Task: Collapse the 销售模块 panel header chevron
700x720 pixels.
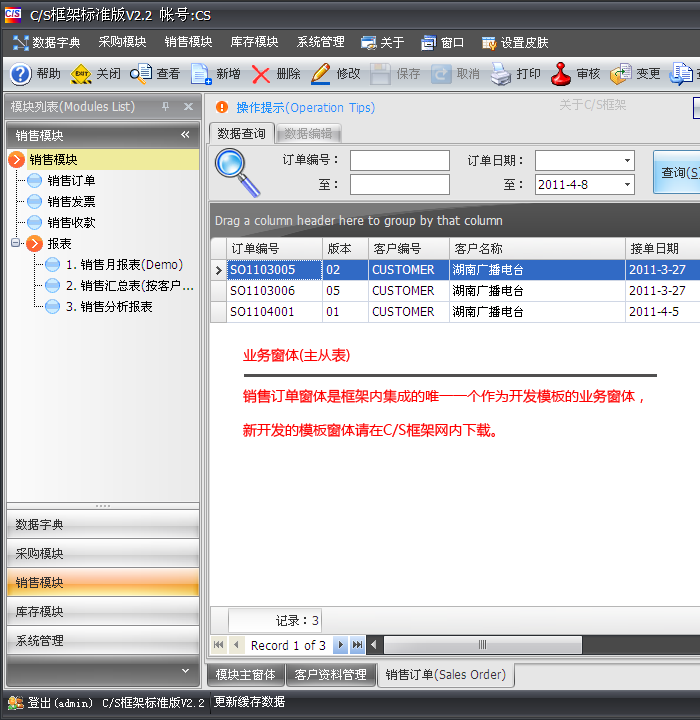Action: tap(185, 135)
